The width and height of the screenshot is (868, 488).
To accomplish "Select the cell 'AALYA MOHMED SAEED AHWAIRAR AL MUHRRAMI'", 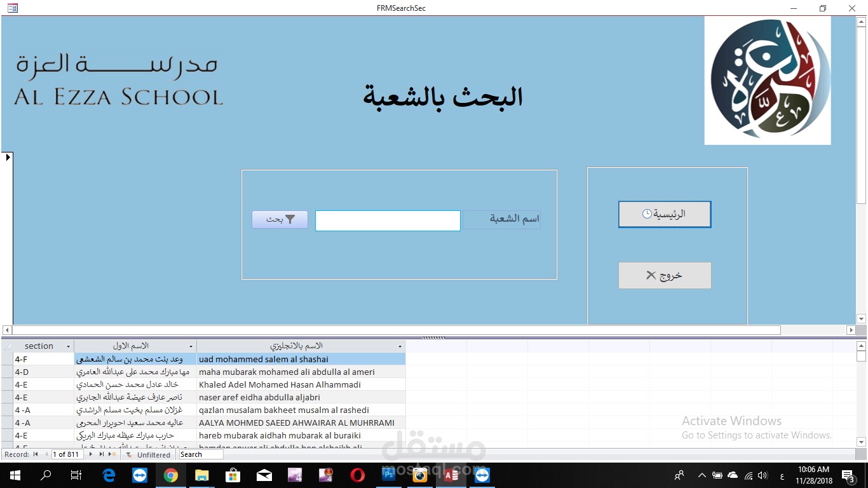I will click(301, 423).
